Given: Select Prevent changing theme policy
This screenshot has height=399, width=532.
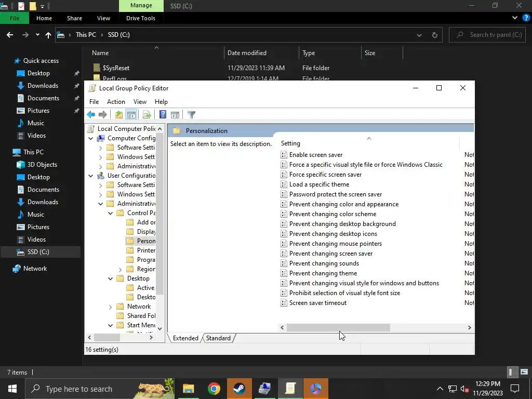Looking at the screenshot, I should tap(323, 273).
